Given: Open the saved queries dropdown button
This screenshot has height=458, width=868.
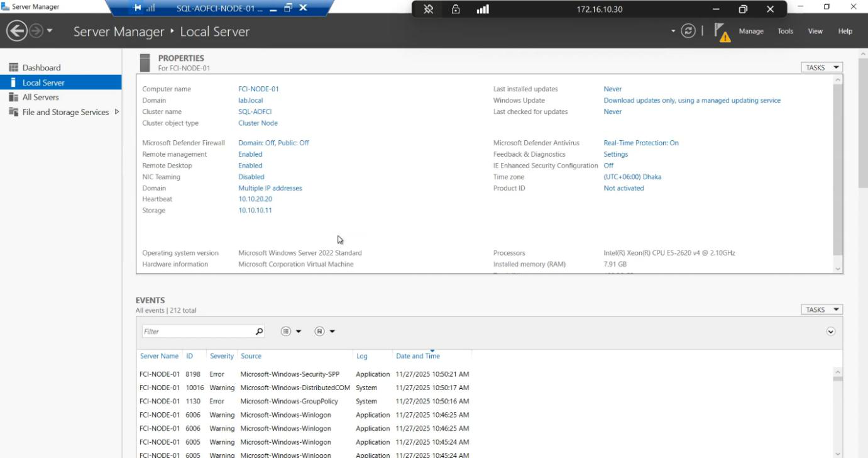Looking at the screenshot, I should point(324,332).
